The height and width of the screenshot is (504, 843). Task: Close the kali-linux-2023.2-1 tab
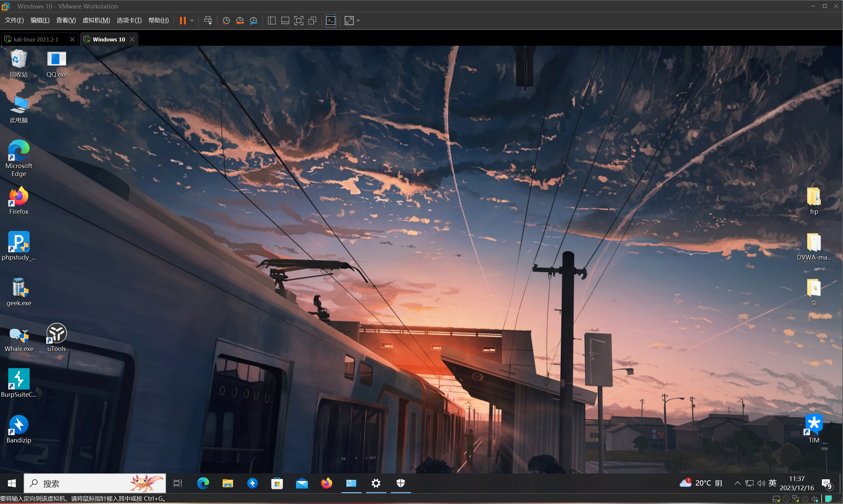coord(72,39)
